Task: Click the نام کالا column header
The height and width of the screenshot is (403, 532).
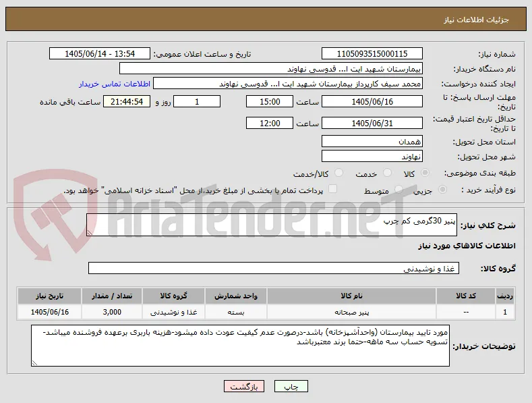Action: [x=351, y=296]
